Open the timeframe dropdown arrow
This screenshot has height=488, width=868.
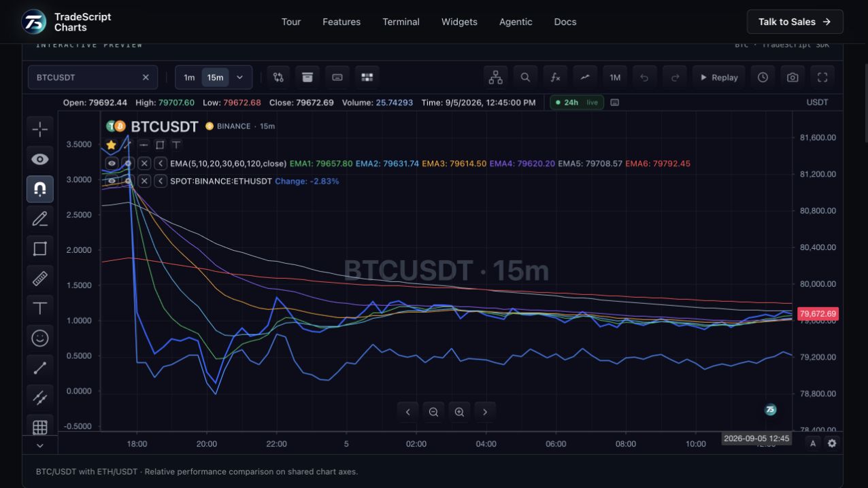239,77
